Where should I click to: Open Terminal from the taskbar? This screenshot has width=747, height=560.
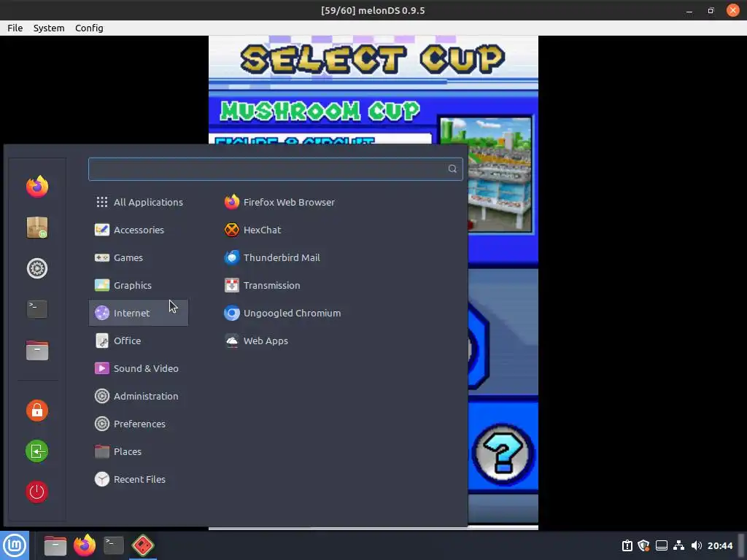(113, 545)
